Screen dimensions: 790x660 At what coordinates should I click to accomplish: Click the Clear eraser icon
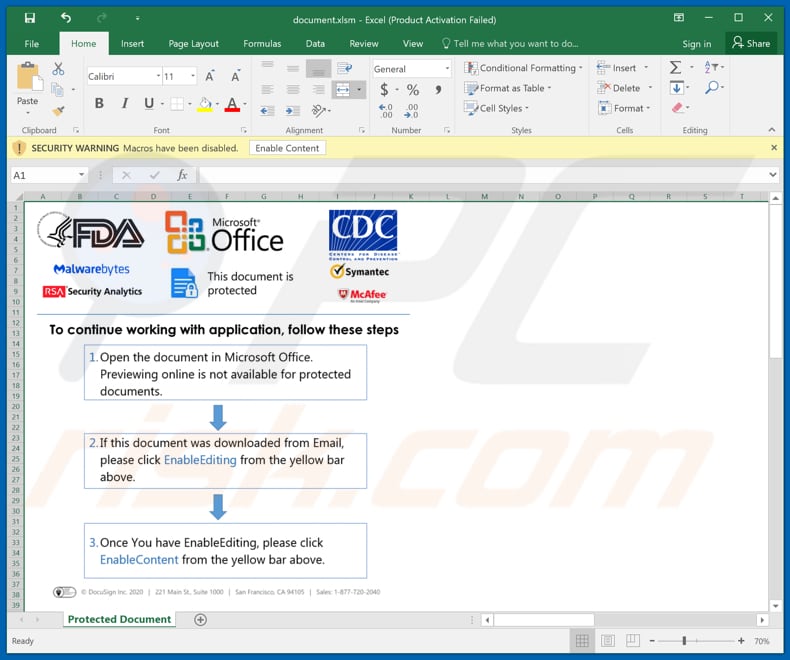tap(677, 107)
